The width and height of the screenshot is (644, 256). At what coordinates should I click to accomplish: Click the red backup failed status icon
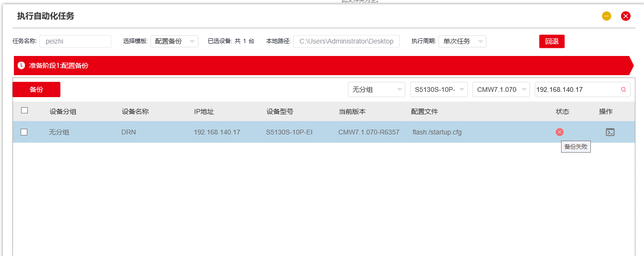[559, 132]
